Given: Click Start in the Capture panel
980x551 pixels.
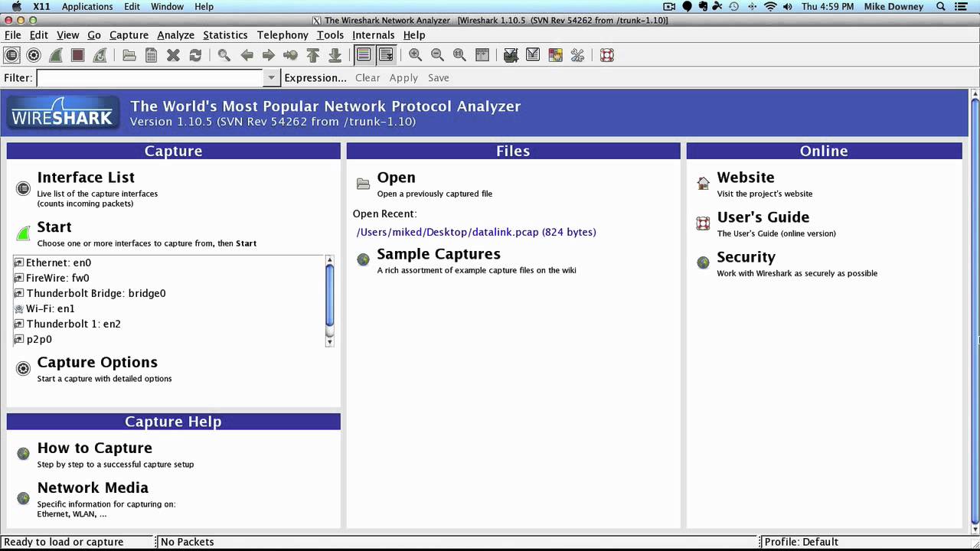Looking at the screenshot, I should click(54, 227).
